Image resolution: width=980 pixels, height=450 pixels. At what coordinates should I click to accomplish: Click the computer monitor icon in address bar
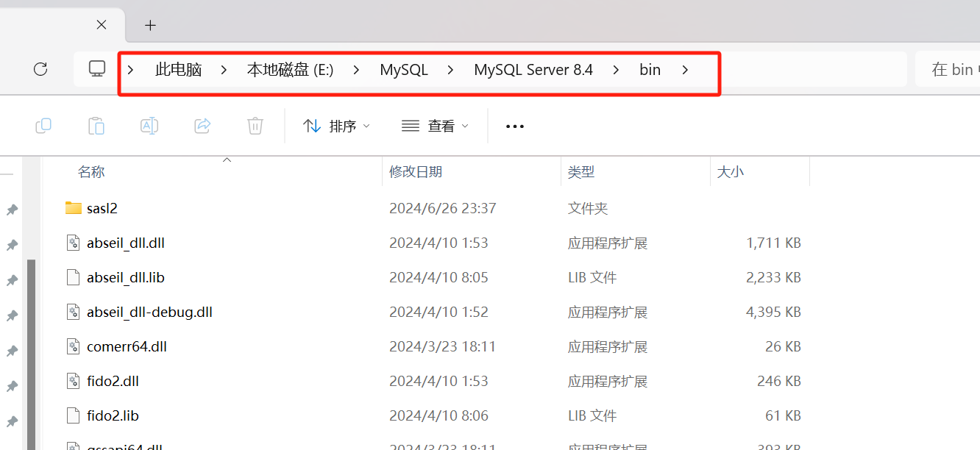pyautogui.click(x=97, y=69)
